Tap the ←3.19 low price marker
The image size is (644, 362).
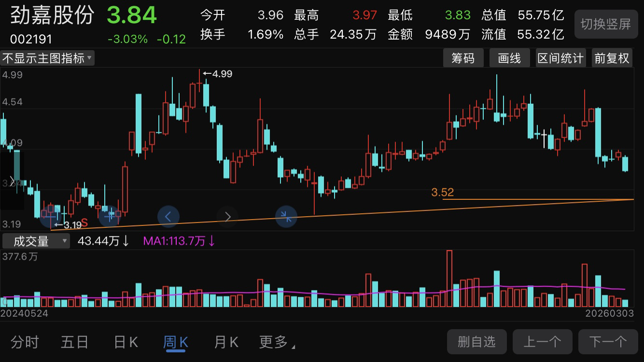click(68, 225)
